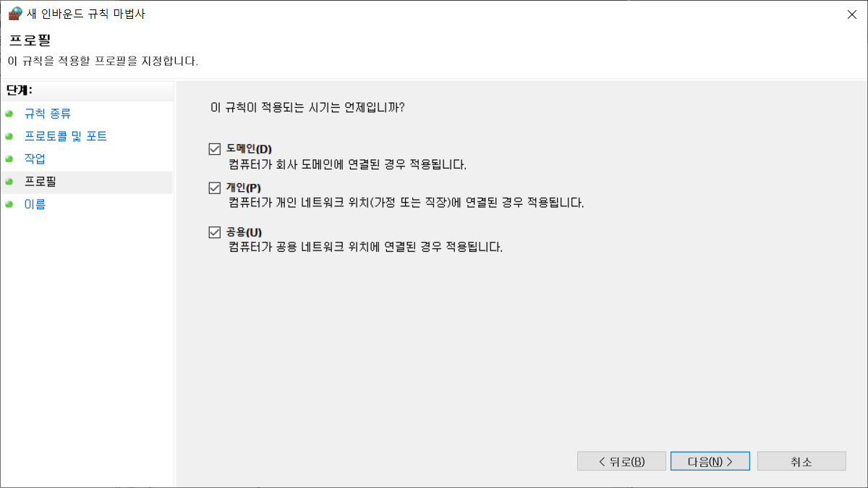Click green bullet beside 프로토콜 및 포트

9,136
